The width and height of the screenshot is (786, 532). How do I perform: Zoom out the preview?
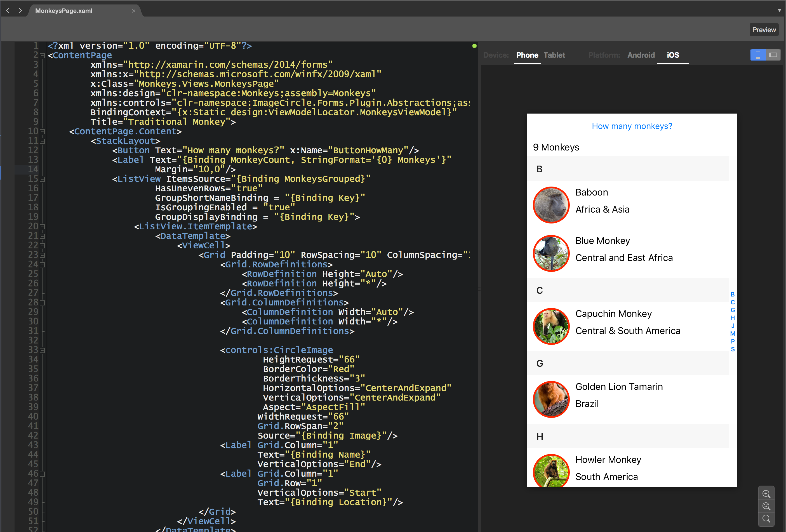click(x=766, y=519)
